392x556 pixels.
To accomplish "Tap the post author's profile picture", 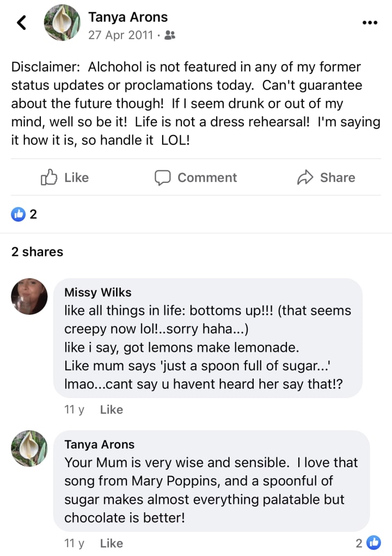I will tap(63, 23).
